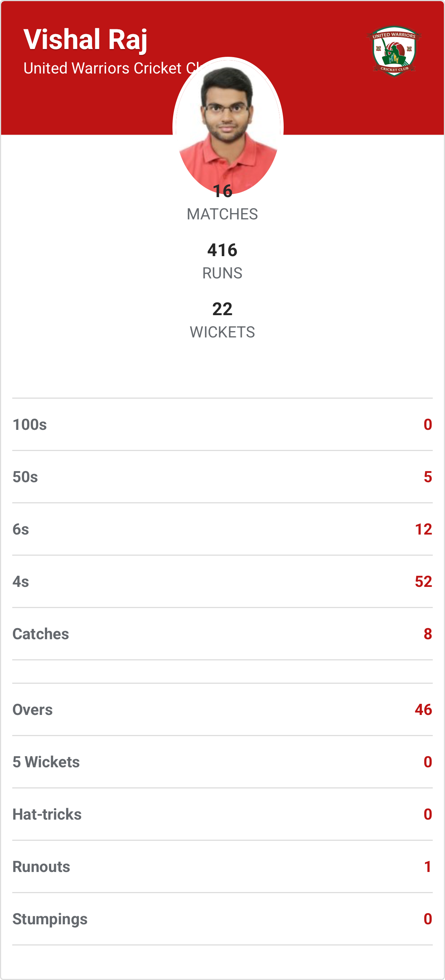
Task: Click the value 12 for 6s
Action: [x=423, y=529]
